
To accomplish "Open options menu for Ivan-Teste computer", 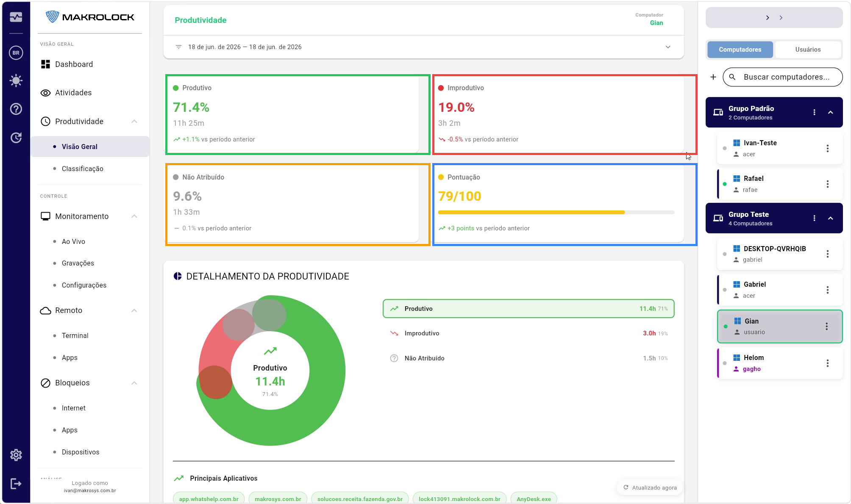I will tap(827, 148).
